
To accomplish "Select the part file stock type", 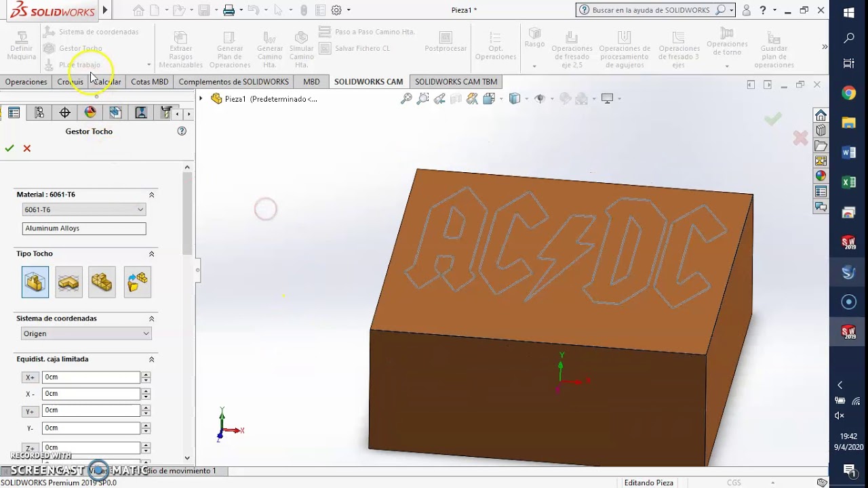I will [137, 282].
